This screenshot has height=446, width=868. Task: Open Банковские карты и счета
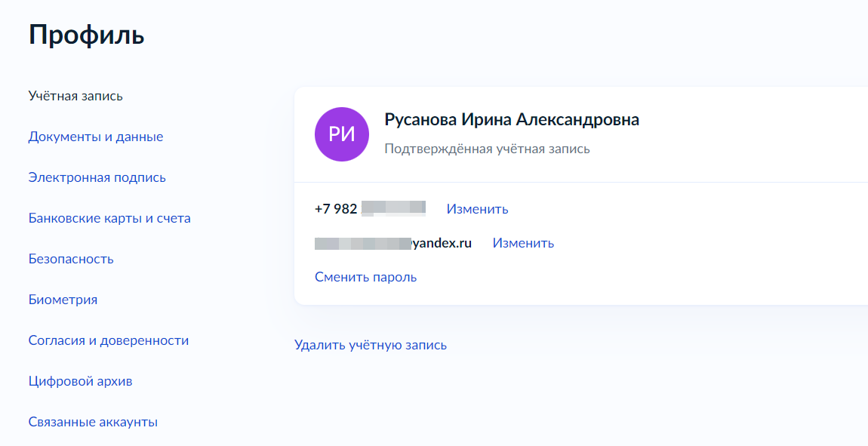click(x=109, y=217)
